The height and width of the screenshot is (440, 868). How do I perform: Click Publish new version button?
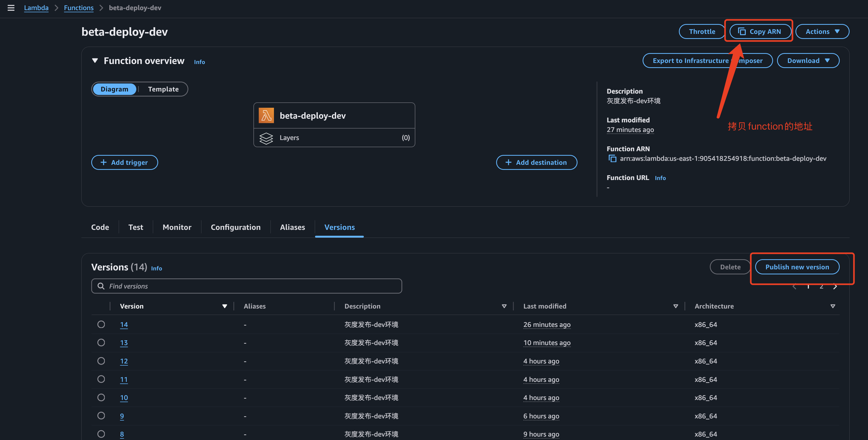(x=797, y=267)
